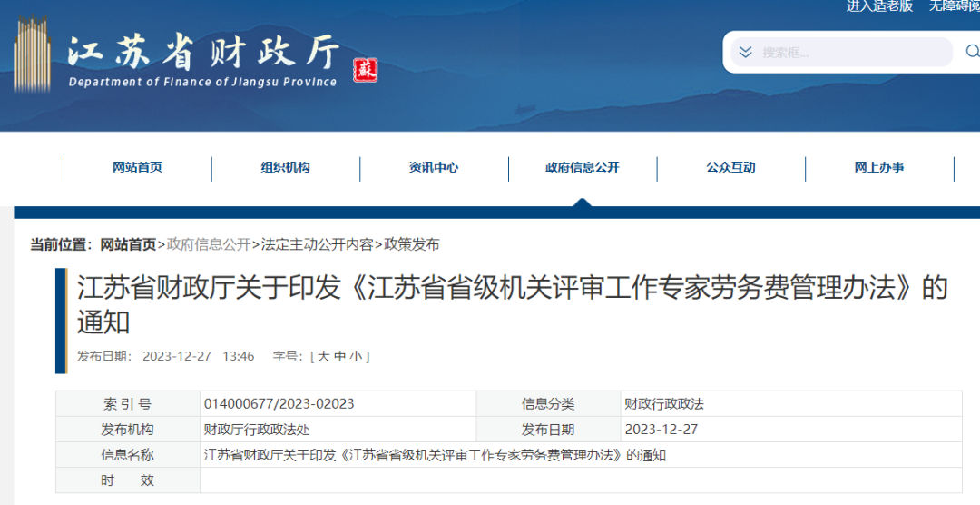Click the magnifier search icon

pyautogui.click(x=972, y=52)
